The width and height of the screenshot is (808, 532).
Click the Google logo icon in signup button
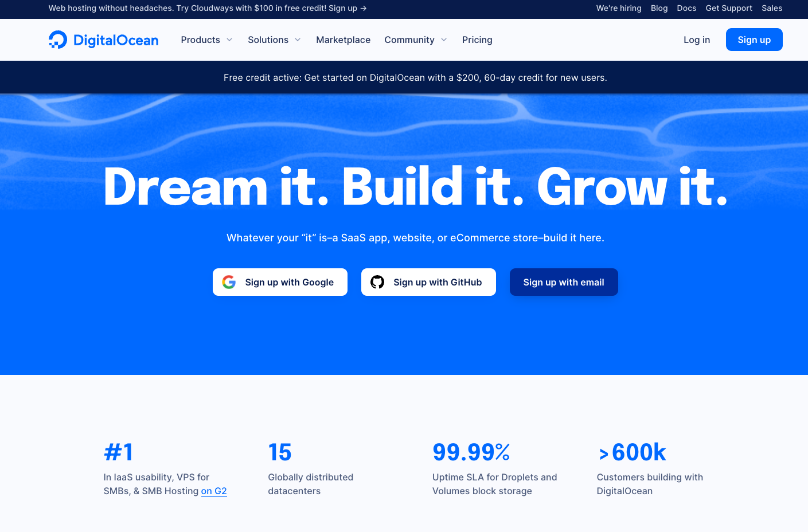pos(229,282)
